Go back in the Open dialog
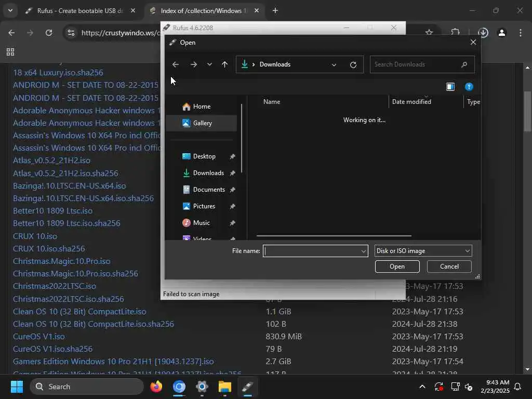This screenshot has width=532, height=399. 176,64
